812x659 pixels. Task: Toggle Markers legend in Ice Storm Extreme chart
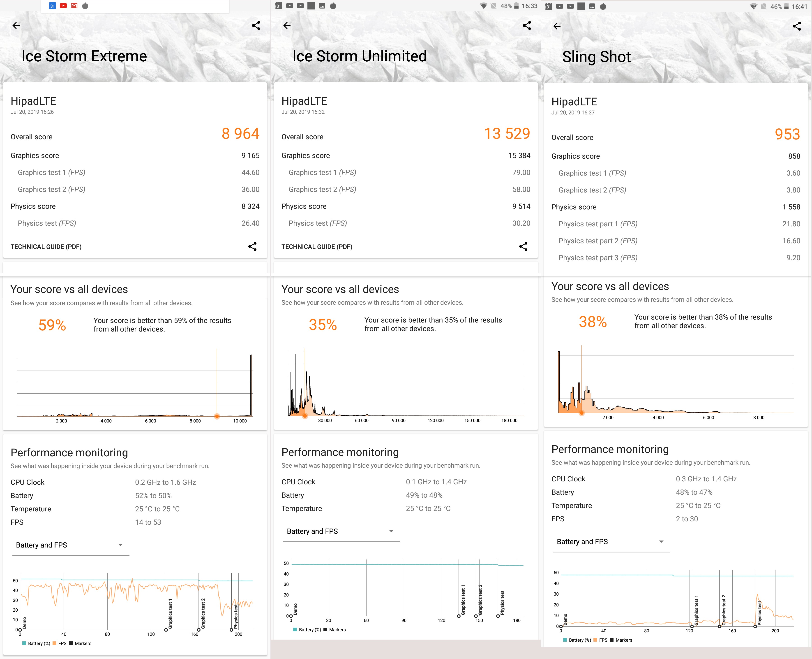pos(81,643)
